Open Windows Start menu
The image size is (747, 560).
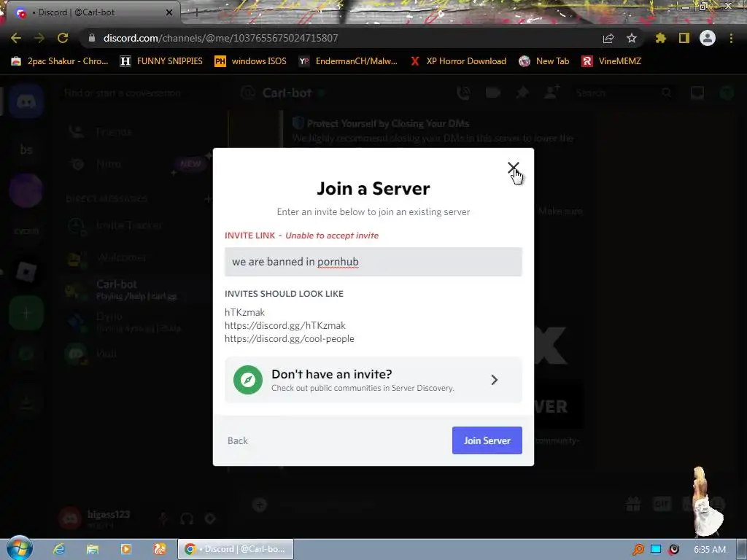pyautogui.click(x=20, y=548)
